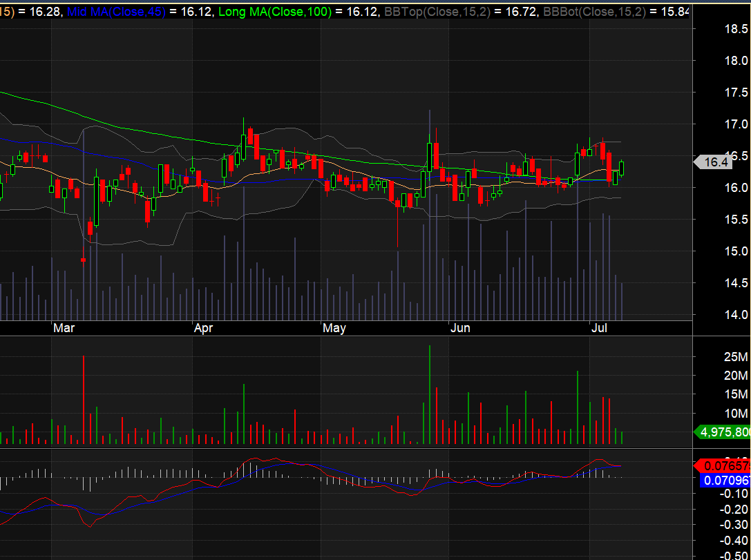Click the -0.30 MACD axis label
The height and width of the screenshot is (560, 751).
pos(734,525)
